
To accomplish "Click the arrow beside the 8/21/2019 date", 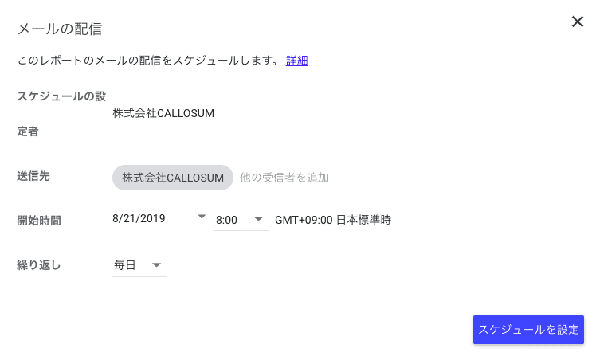I will pos(202,217).
